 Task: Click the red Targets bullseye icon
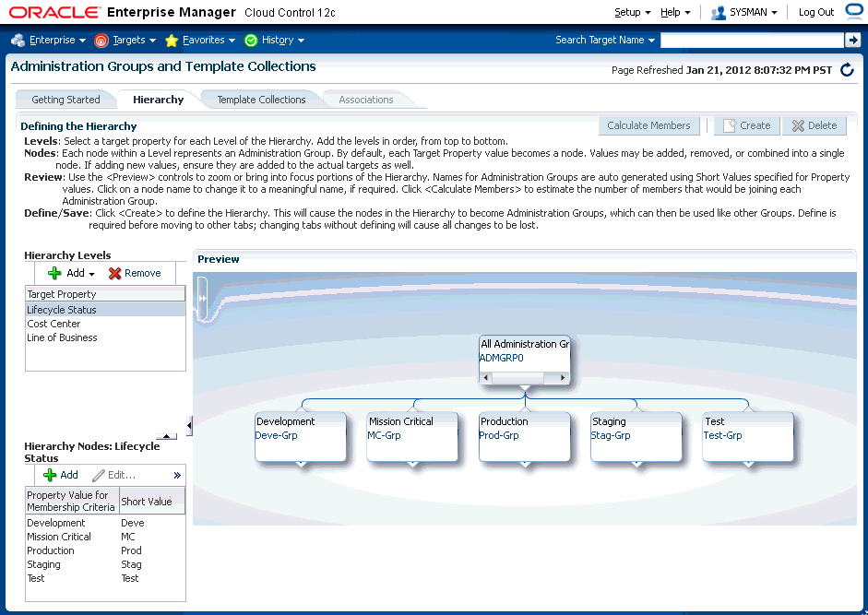101,40
